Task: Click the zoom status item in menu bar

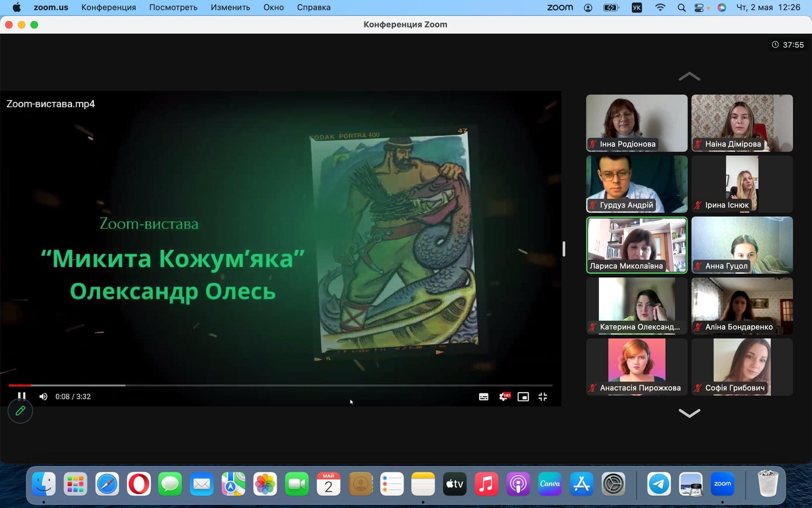Action: (560, 8)
